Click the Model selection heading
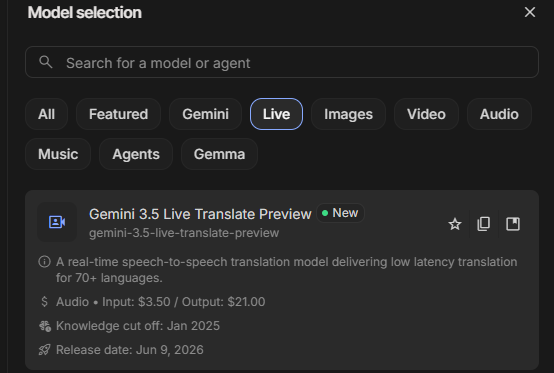Viewport: 554px width, 373px height. pos(85,12)
